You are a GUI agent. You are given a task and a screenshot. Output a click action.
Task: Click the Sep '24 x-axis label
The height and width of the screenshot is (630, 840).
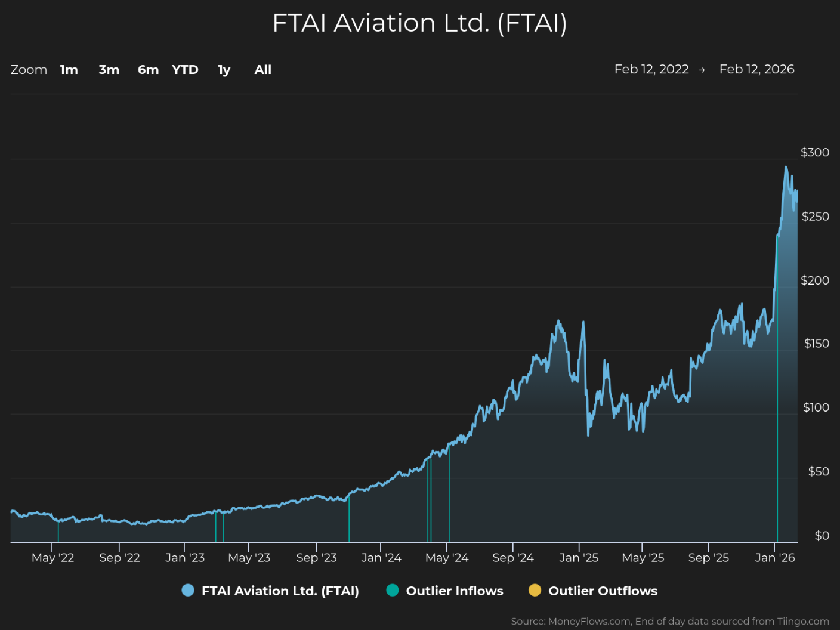coord(513,557)
